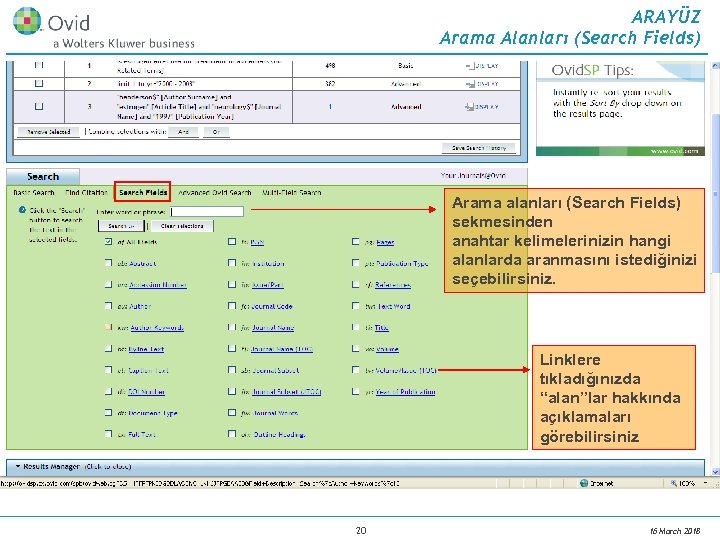
Task: Click the Clear selections button
Action: 182,226
